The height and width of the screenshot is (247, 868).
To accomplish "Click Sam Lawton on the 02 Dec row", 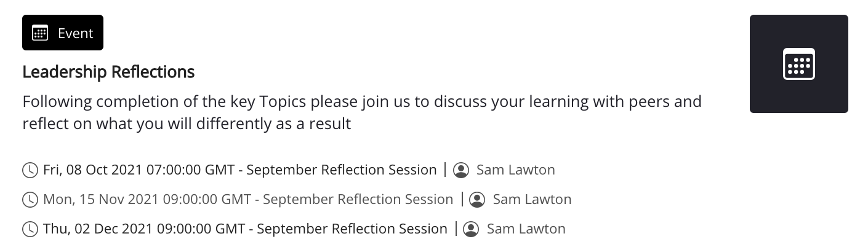I will click(x=526, y=229).
